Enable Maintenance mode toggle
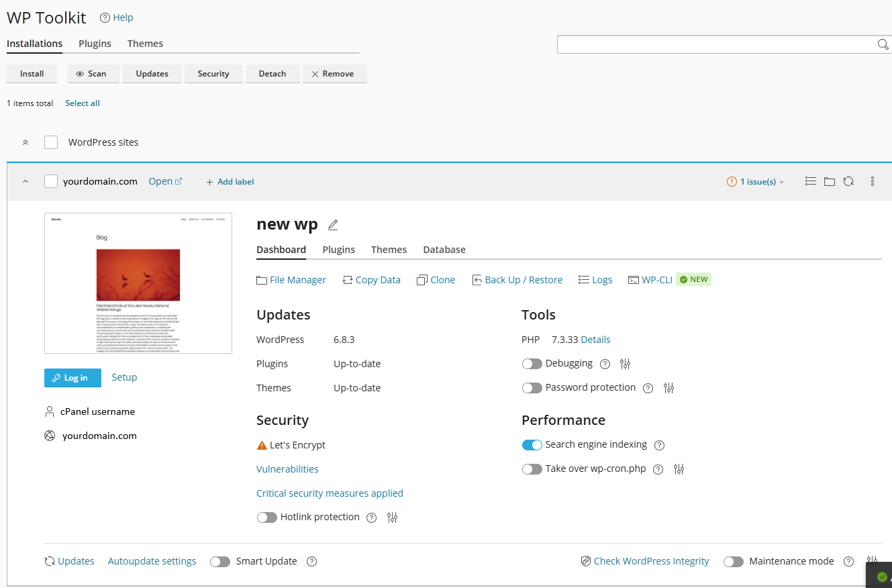This screenshot has width=892, height=588. pos(734,562)
